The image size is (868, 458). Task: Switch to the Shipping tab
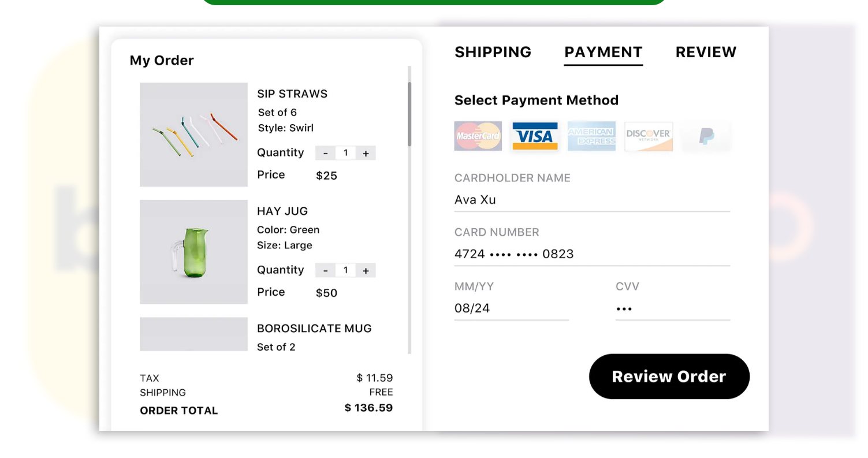tap(493, 52)
